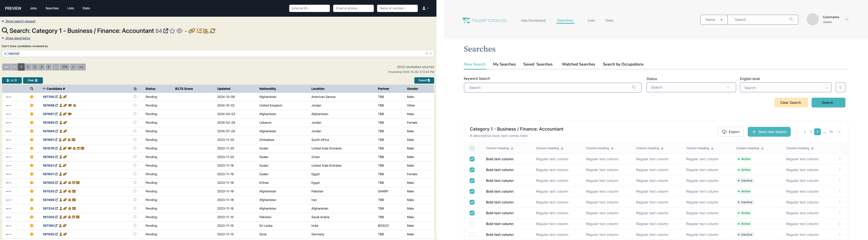Open search in new tab icon after 54

[x=166, y=31]
